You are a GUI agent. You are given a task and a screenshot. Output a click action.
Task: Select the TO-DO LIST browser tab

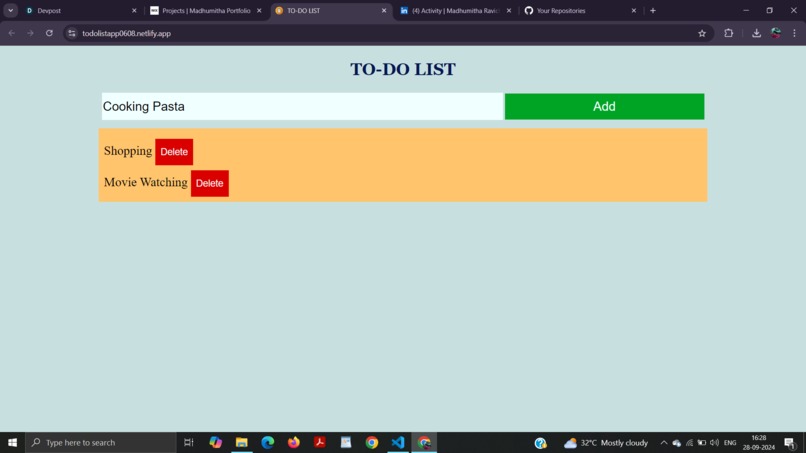(x=329, y=10)
